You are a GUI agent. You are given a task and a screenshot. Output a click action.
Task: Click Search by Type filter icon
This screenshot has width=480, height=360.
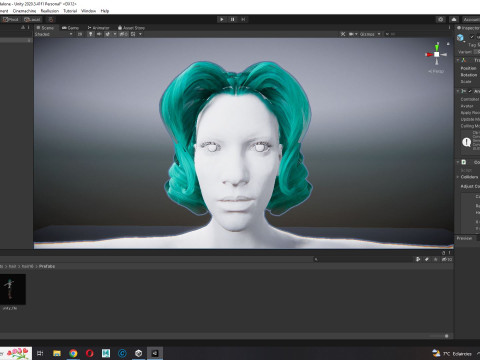[x=418, y=259]
